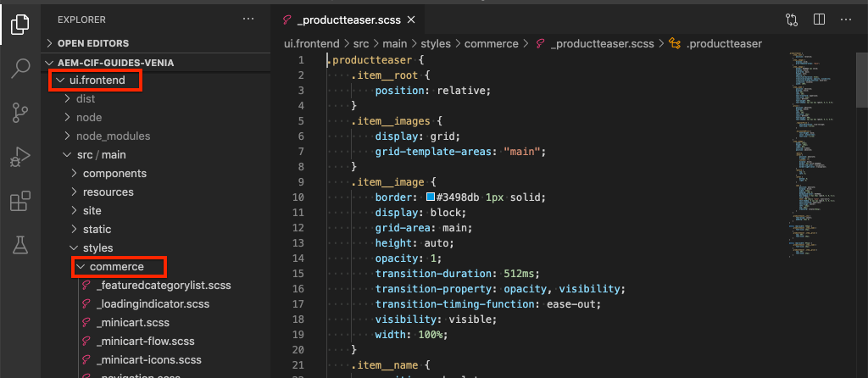Open _minicart.scss file
868x378 pixels.
133,322
